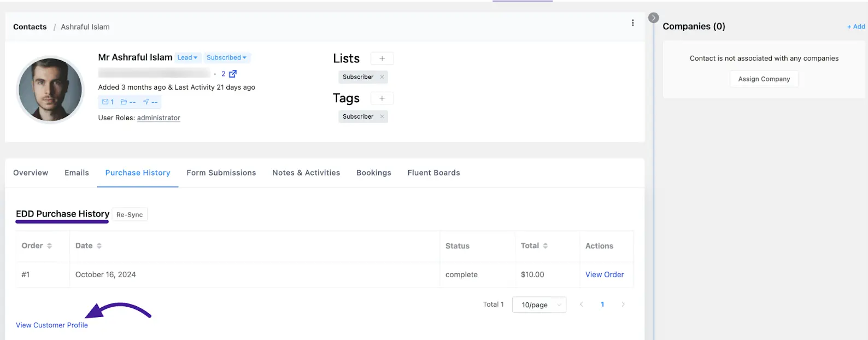Screen dimensions: 868x340
Task: Collapse the Companies sidebar with arrow icon
Action: click(x=653, y=17)
